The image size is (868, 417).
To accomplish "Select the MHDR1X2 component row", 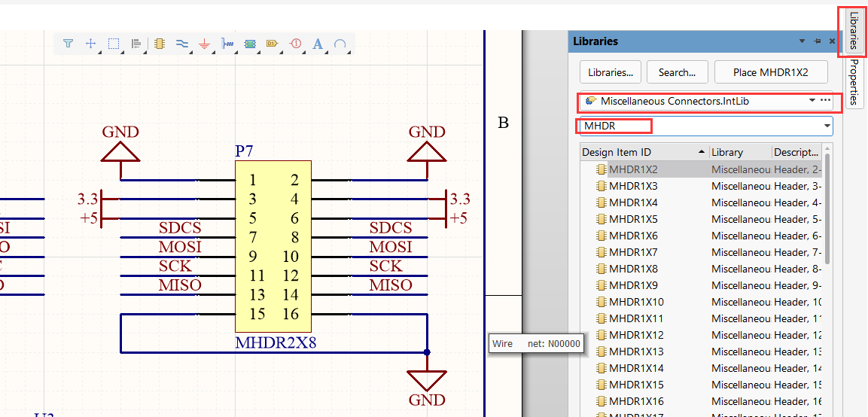I will tap(701, 169).
